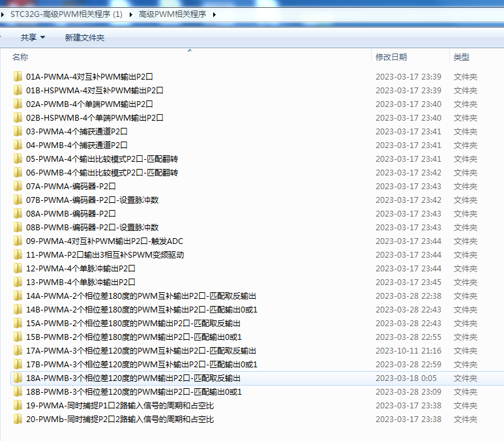Select name 02B-HSPWMB-4个单端PWM输出P2口

click(x=95, y=117)
